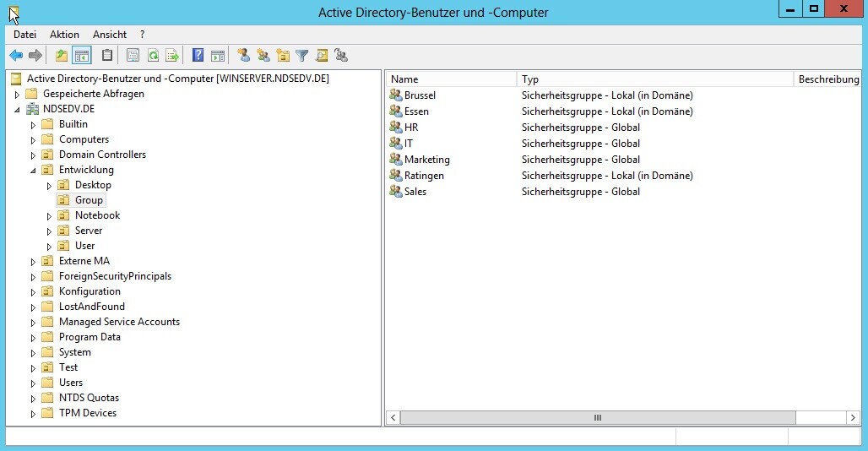Click the Refresh toolbar icon
The height and width of the screenshot is (451, 868).
153,56
